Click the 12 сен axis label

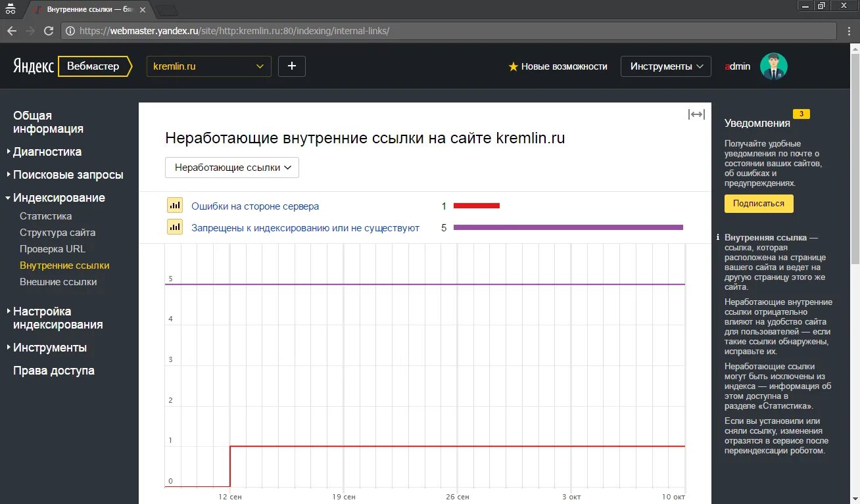230,497
